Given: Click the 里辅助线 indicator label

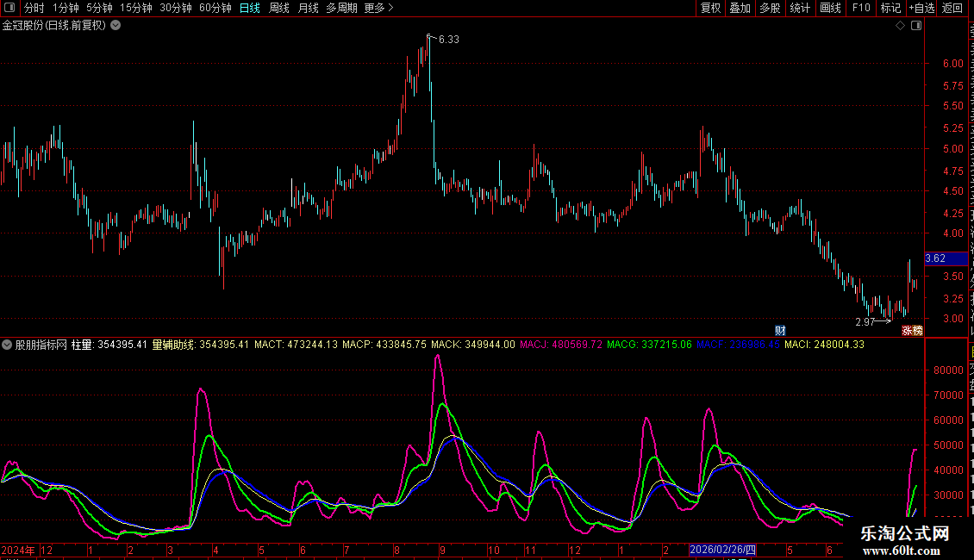Looking at the screenshot, I should point(201,345).
